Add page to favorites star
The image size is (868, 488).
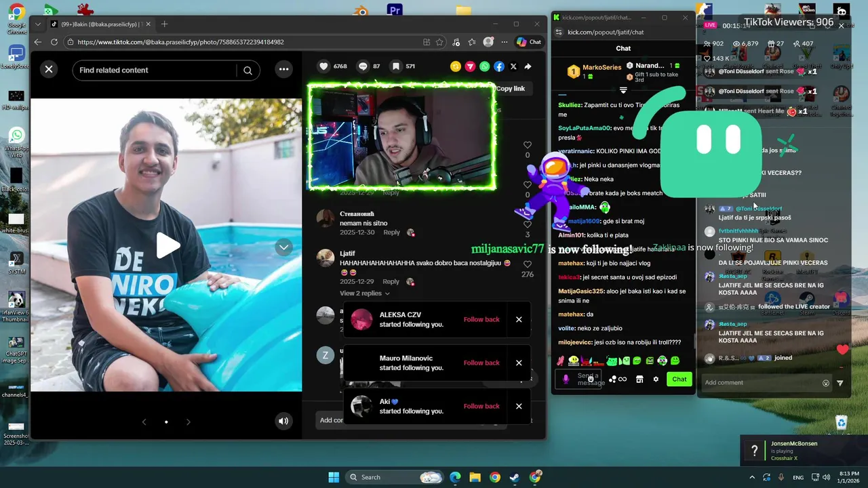click(x=439, y=42)
